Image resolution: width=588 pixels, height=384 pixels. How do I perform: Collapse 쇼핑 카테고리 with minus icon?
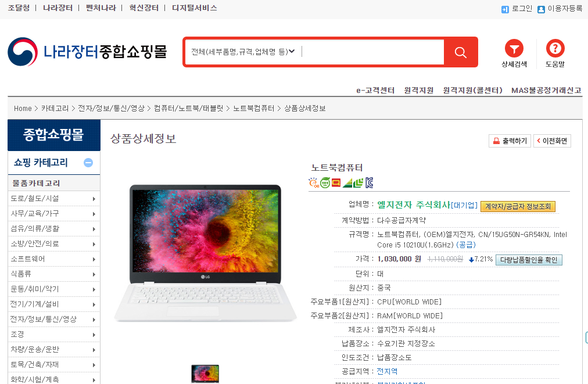[x=88, y=163]
